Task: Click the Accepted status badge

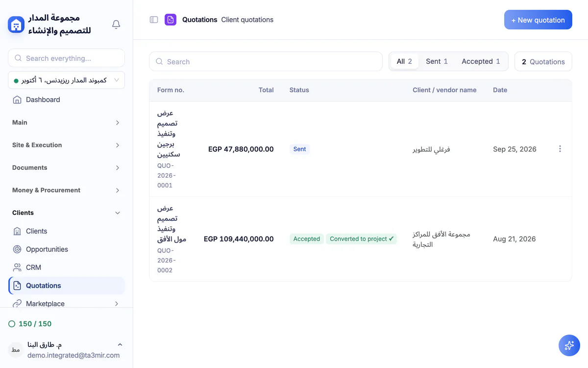Action: coord(307,239)
